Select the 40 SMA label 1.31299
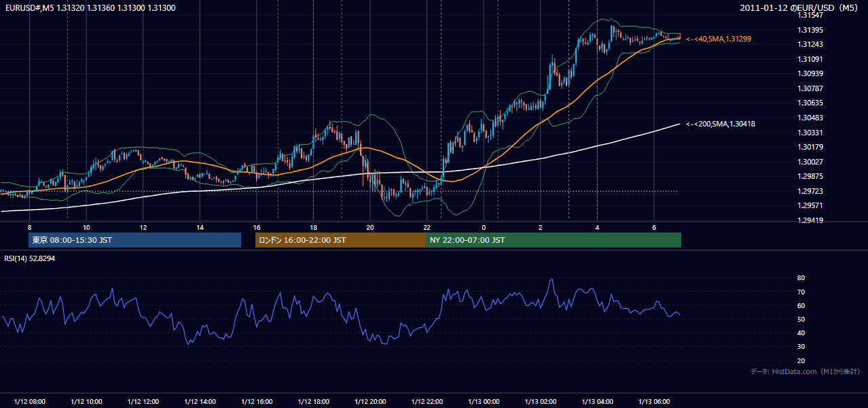Image resolution: width=868 pixels, height=408 pixels. click(719, 39)
